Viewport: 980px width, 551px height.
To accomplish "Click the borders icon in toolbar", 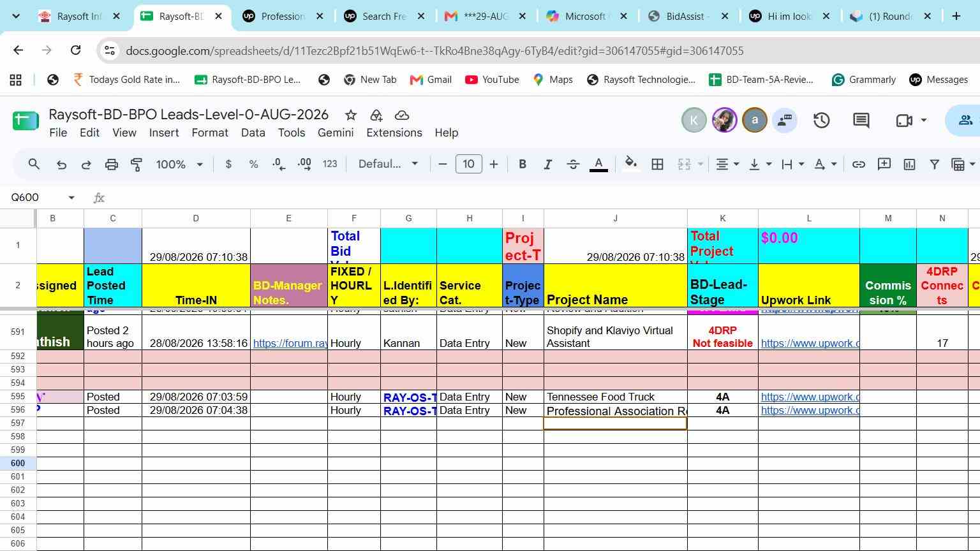I will (x=657, y=165).
